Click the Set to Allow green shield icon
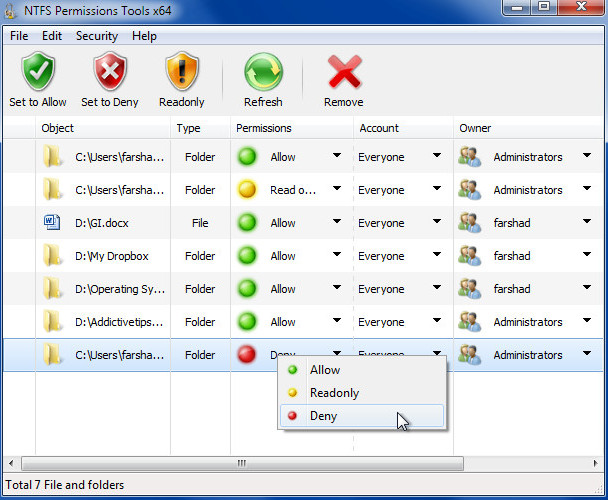The width and height of the screenshot is (608, 500). coord(38,72)
